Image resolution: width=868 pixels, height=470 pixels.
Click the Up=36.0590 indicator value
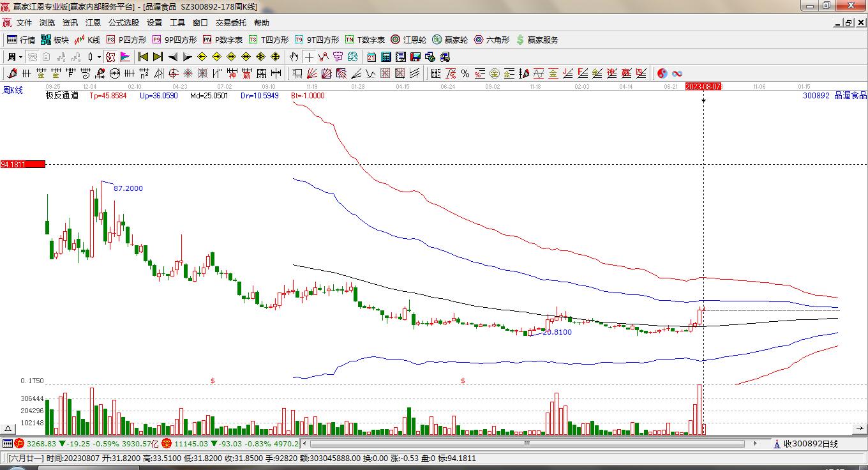pos(159,96)
